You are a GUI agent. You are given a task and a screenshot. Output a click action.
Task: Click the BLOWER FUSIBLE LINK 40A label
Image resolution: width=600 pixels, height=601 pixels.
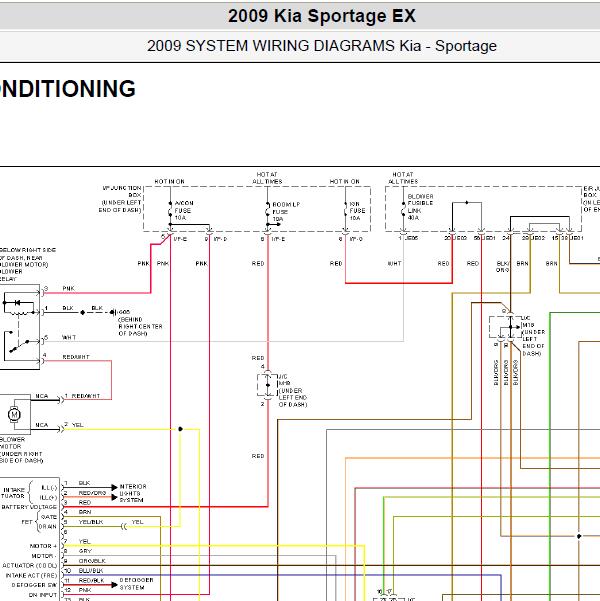click(x=420, y=207)
